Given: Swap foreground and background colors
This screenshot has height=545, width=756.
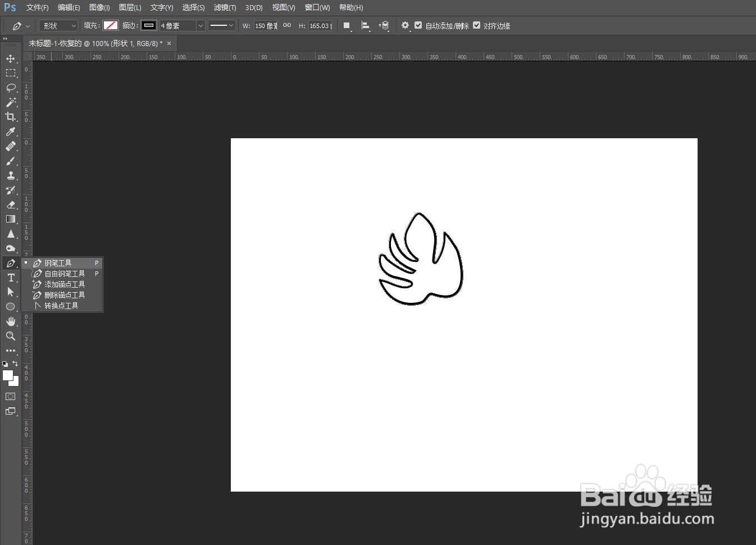Looking at the screenshot, I should click(x=15, y=364).
